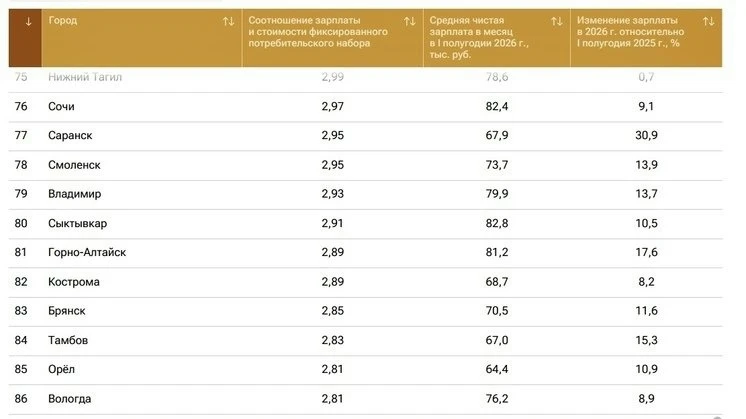Click the rank column down-arrow sort icon
This screenshot has width=746, height=419.
[x=28, y=21]
